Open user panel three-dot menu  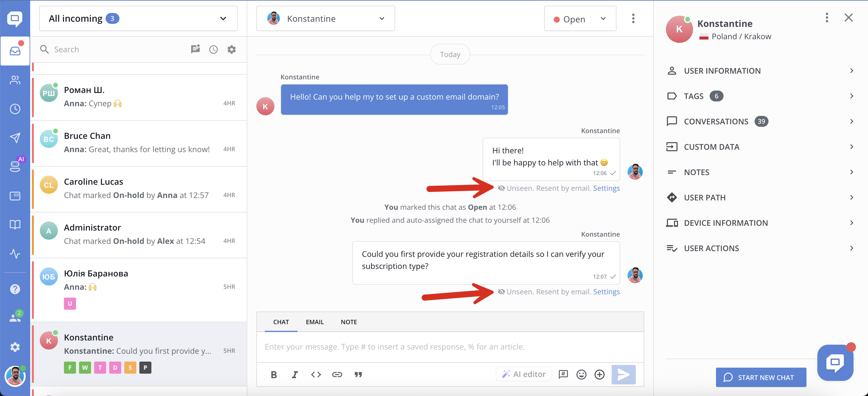tap(827, 18)
